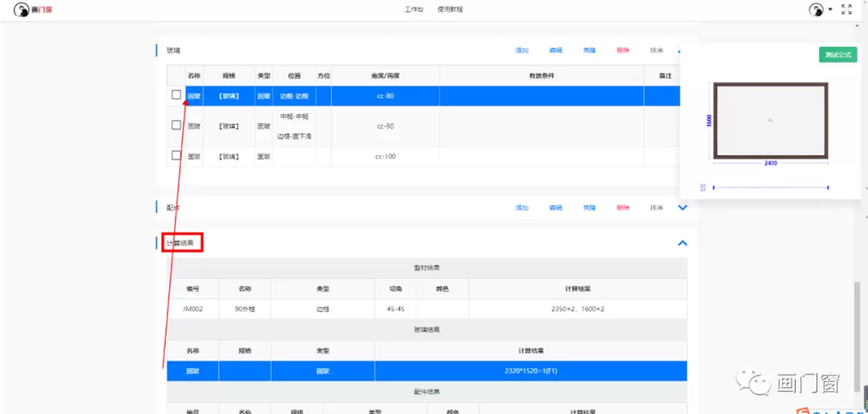Screen dimensions: 868x414
Task: Click the window frame preview drawing
Action: tap(770, 121)
